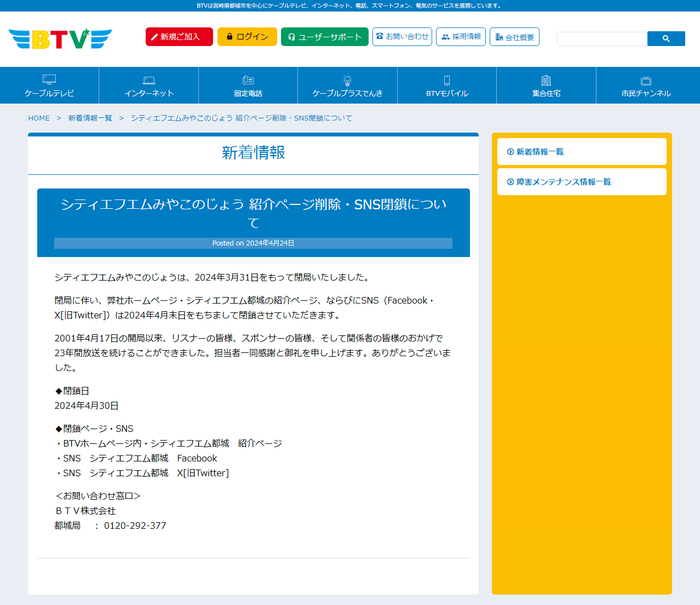The height and width of the screenshot is (605, 700).
Task: Click the phone icon above 固定電話
Action: tap(248, 80)
